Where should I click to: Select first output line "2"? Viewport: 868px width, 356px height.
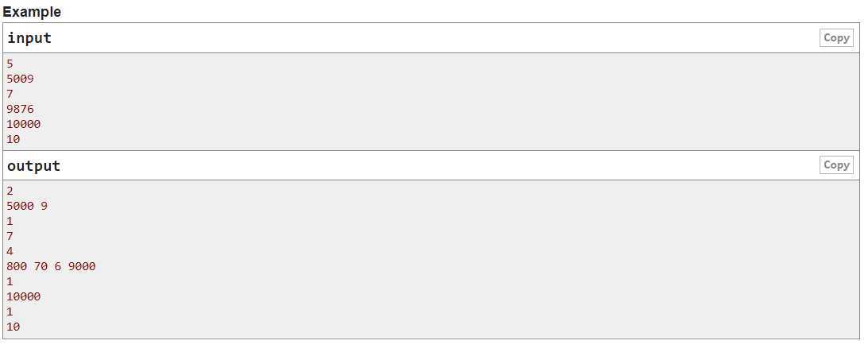coord(10,191)
